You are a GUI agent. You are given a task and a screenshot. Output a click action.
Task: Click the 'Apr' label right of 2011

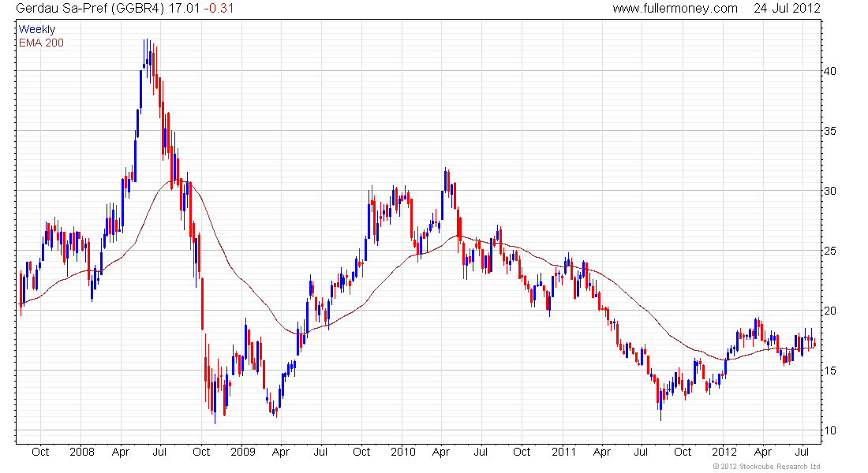coord(602,452)
